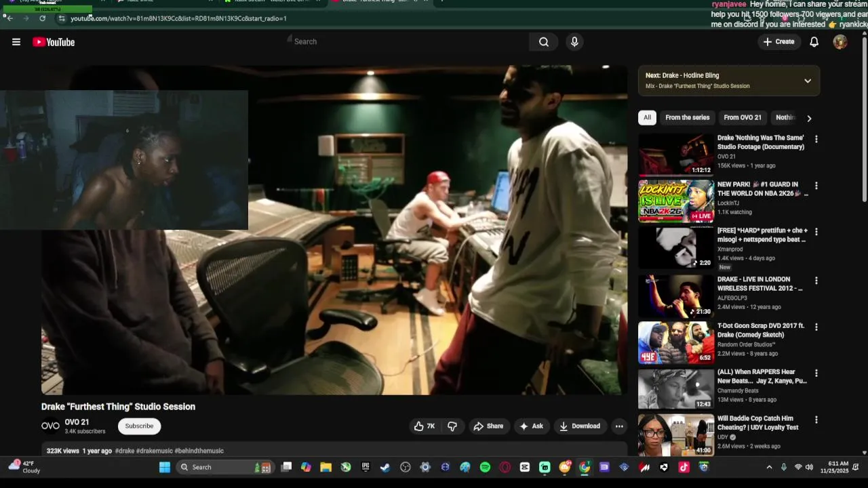Click the YouTube search magnifier button
The height and width of the screenshot is (488, 868).
pos(544,42)
